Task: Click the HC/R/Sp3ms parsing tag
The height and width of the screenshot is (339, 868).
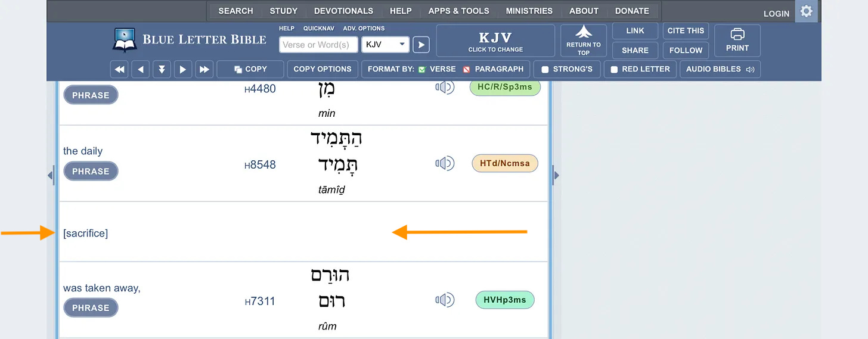Action: pyautogui.click(x=505, y=87)
